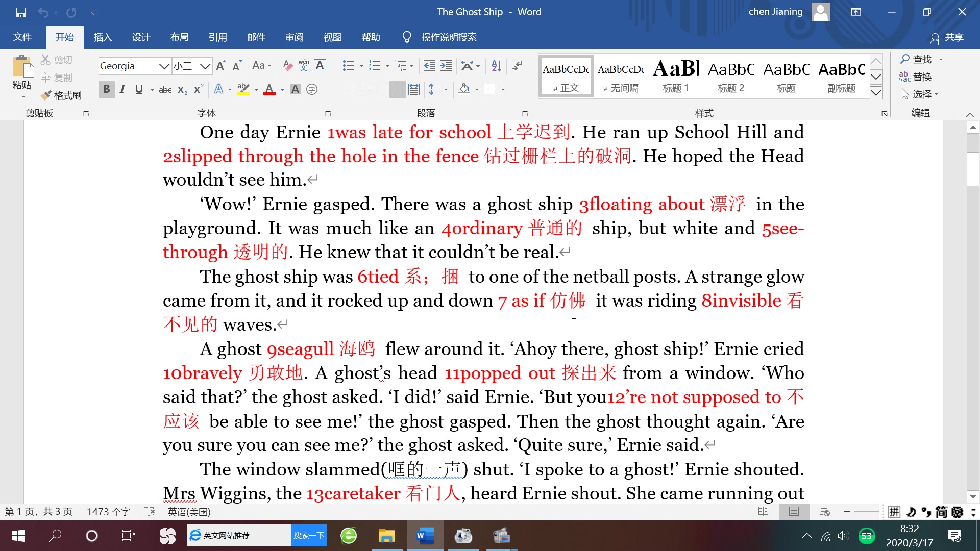The width and height of the screenshot is (980, 551).
Task: Switch to 插入 Insert tab
Action: click(x=103, y=37)
